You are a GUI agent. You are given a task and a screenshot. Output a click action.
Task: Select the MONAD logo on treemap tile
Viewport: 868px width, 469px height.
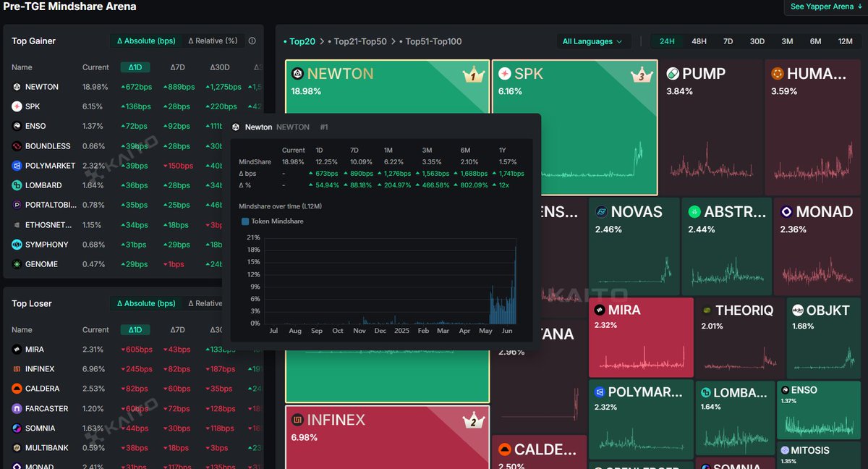coord(786,212)
